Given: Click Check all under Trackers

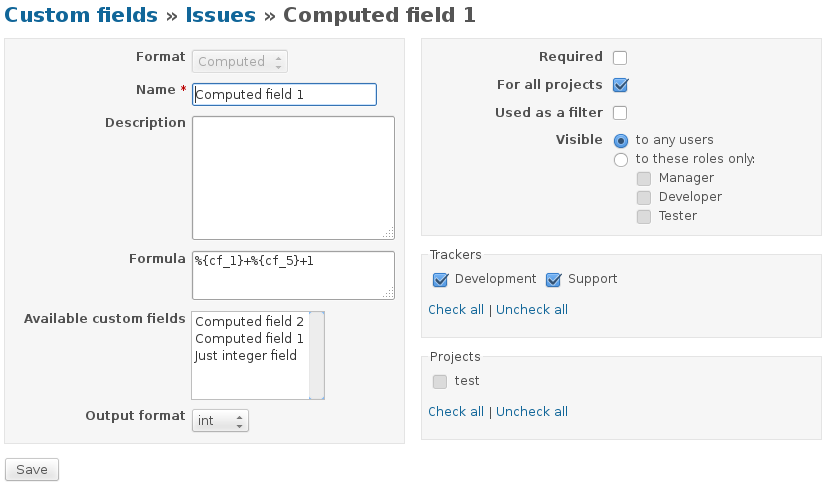Looking at the screenshot, I should 456,310.
